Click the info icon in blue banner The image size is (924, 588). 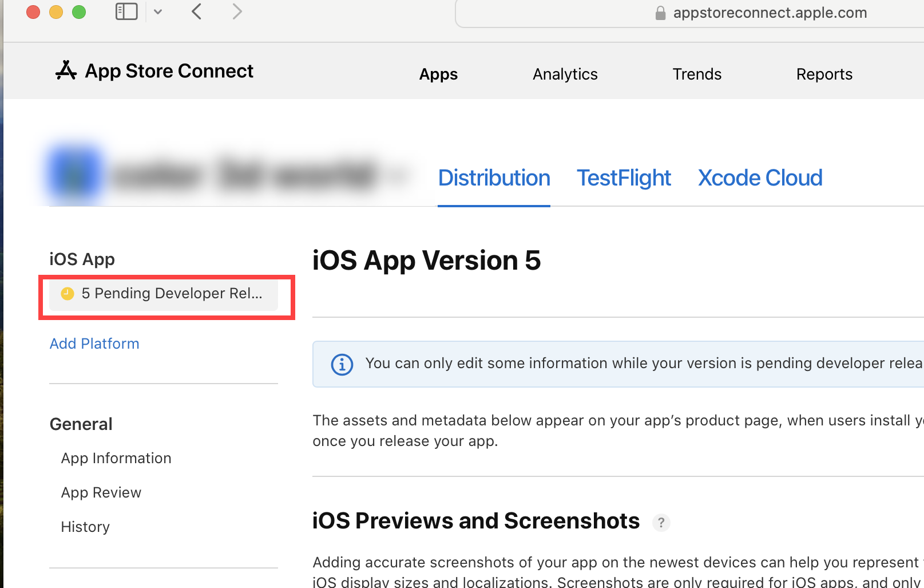tap(342, 364)
